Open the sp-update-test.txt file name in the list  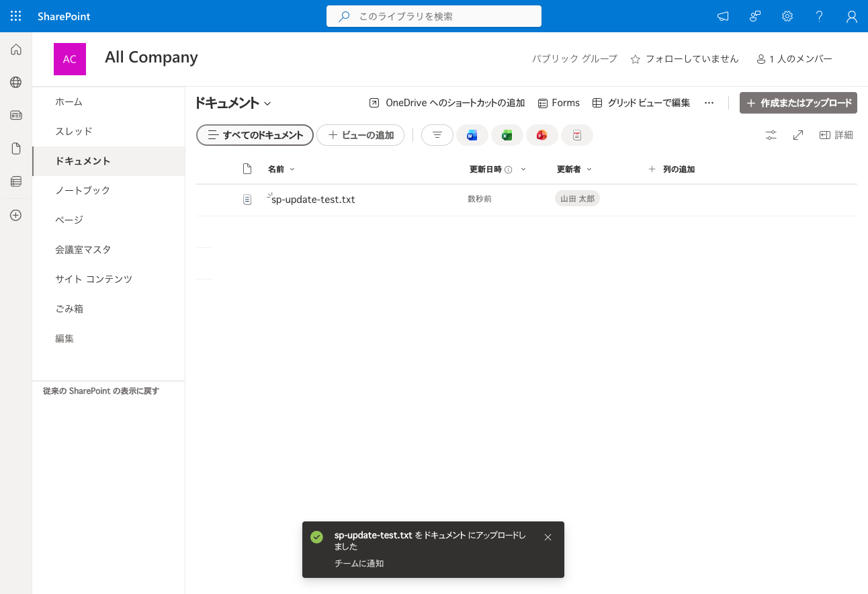tap(313, 200)
